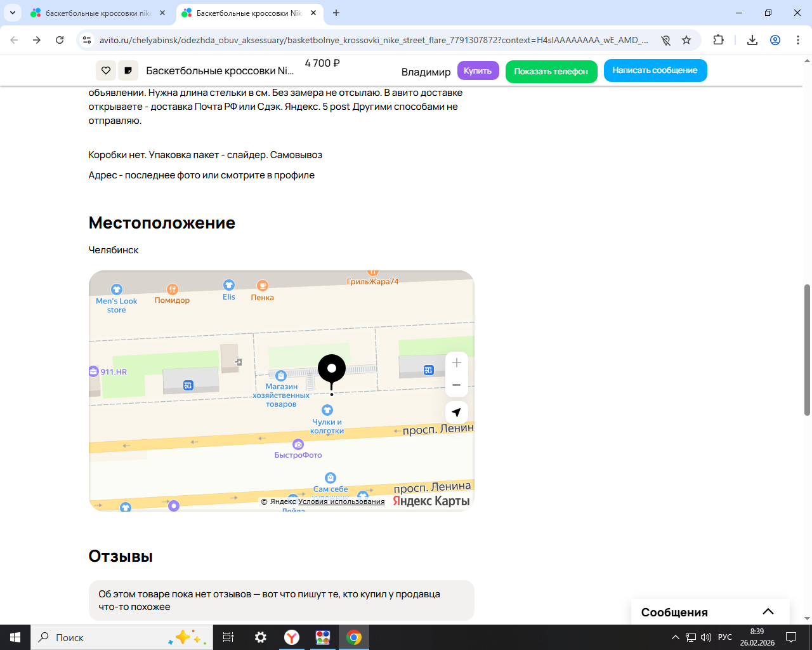Click Написать сообщение button
The width and height of the screenshot is (812, 650).
655,70
